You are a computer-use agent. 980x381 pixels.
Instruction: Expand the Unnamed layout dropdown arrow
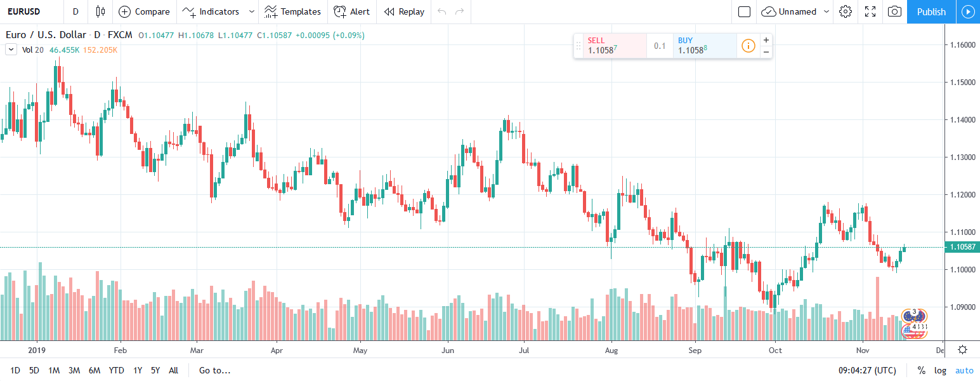click(x=826, y=11)
